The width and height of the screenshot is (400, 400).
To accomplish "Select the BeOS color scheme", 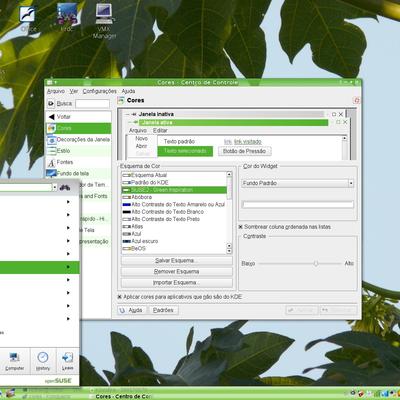I will [174, 248].
